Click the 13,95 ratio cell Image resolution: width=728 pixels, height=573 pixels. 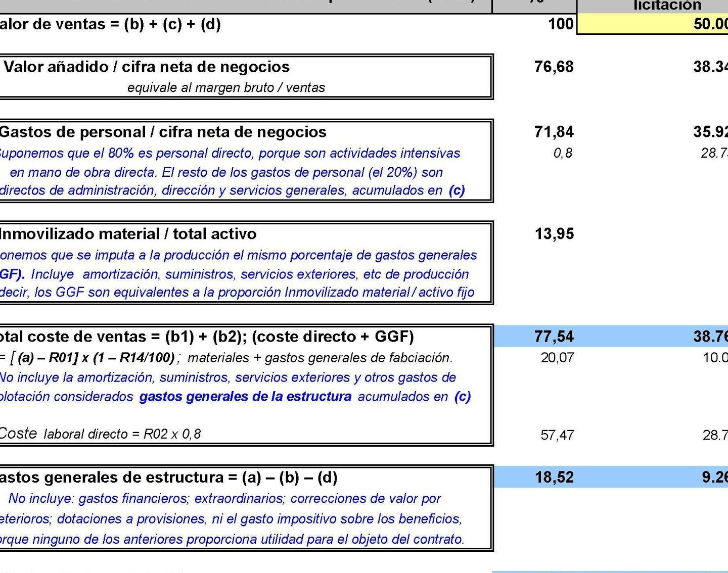tap(554, 234)
